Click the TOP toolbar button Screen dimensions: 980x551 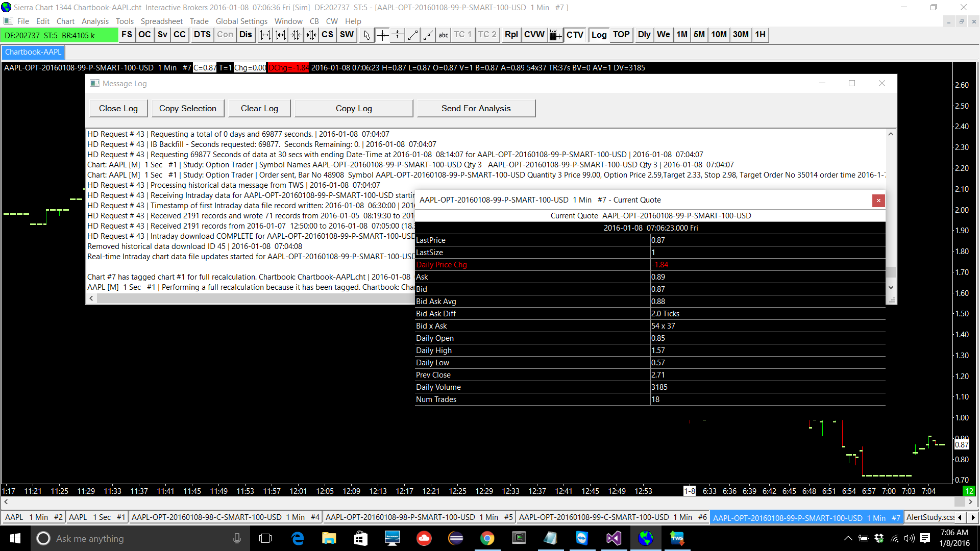click(x=621, y=35)
